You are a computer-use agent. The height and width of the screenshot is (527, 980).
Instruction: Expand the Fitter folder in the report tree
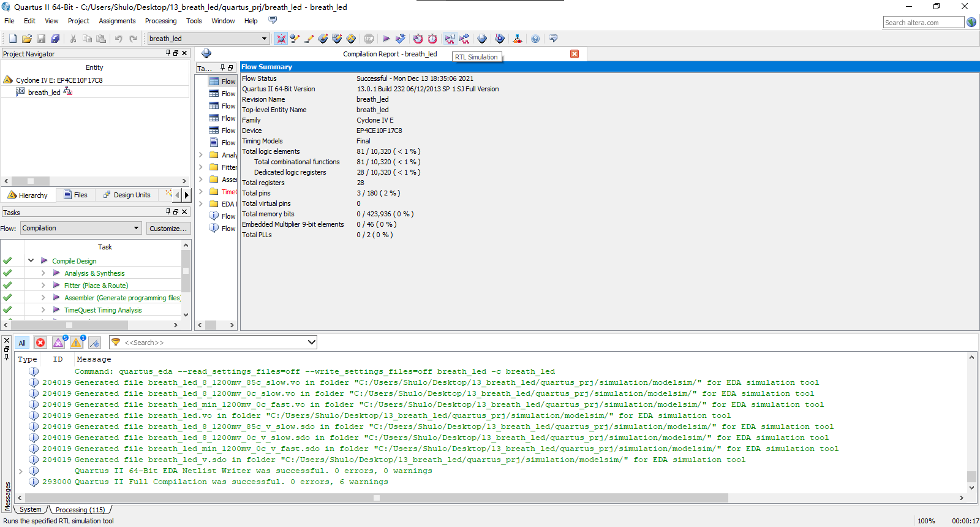tap(200, 167)
